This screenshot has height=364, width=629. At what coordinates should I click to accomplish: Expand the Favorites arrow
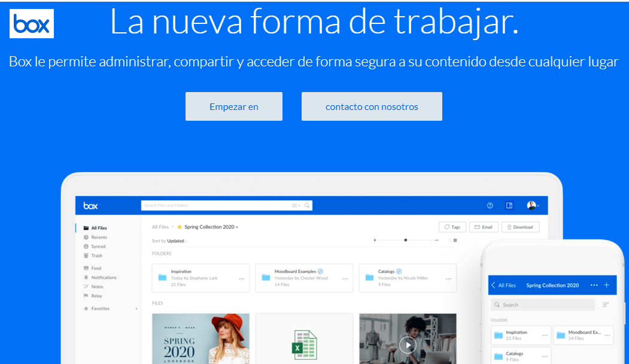[x=136, y=309]
